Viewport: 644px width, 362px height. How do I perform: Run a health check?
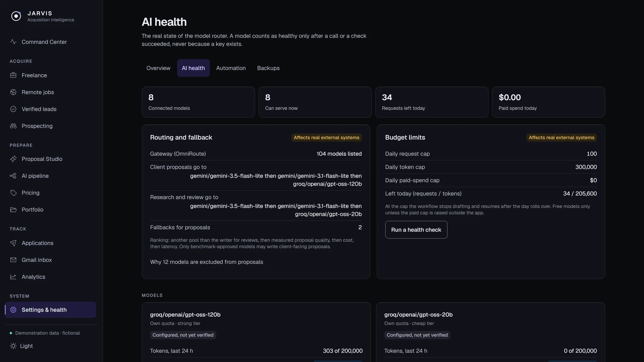(416, 230)
